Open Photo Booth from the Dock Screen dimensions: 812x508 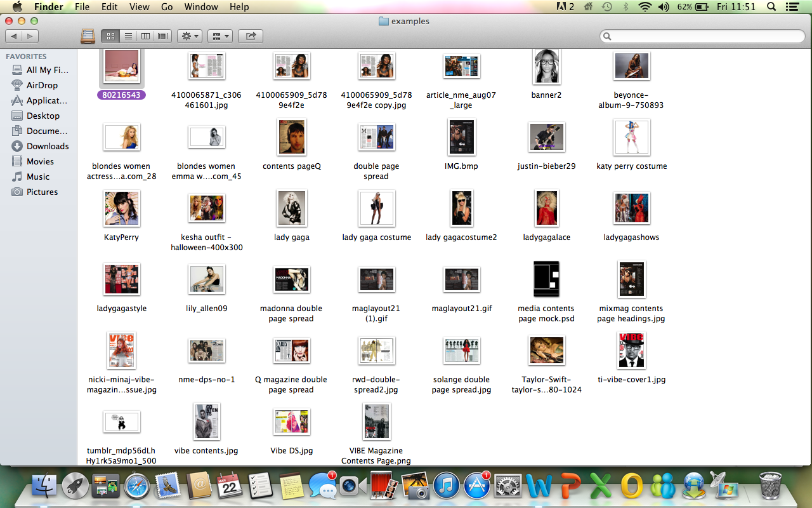tap(384, 487)
